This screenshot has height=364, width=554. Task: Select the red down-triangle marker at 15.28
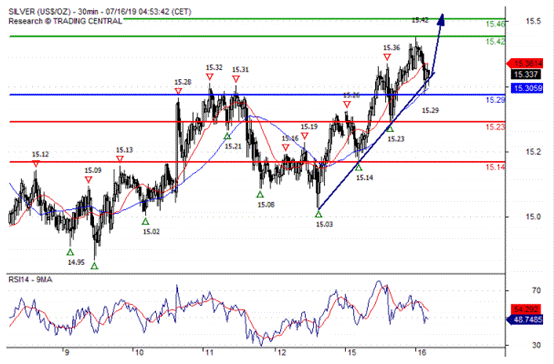(178, 92)
